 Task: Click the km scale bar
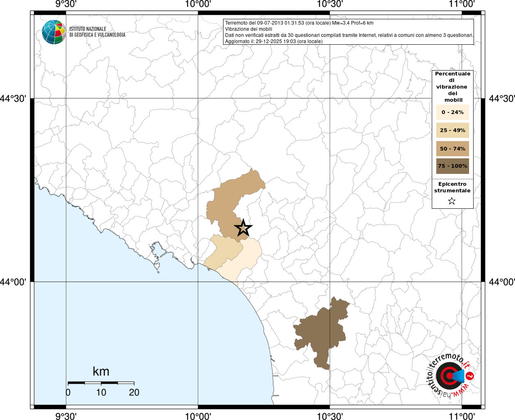click(101, 383)
